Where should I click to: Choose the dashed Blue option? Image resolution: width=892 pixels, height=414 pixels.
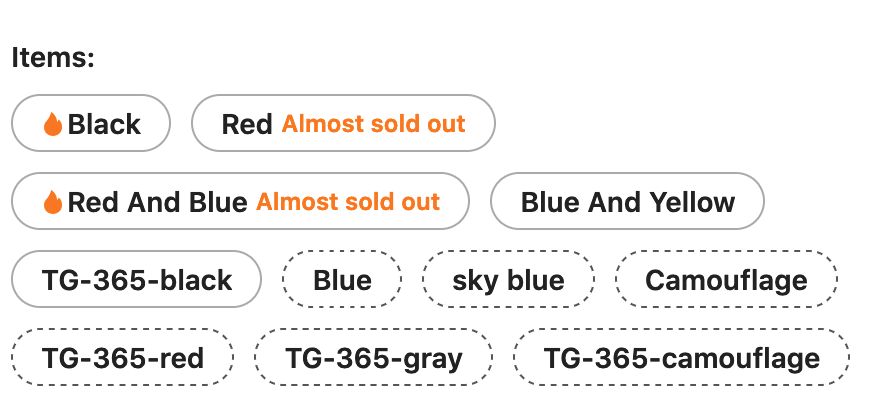[x=342, y=280]
